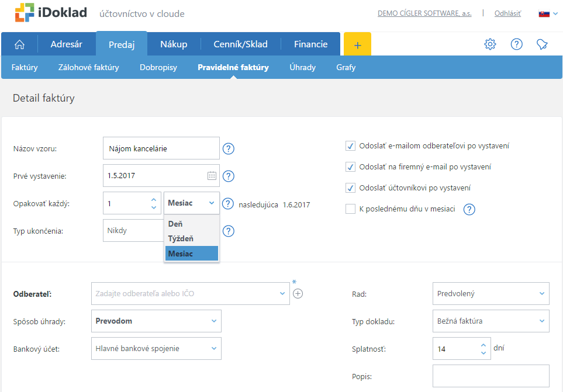Viewport: 563px width, 392px height.
Task: Click the help question mark in top bar
Action: 516,44
